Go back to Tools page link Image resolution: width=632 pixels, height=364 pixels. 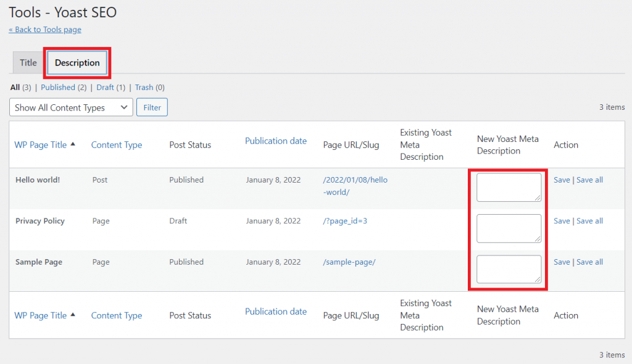pos(44,30)
